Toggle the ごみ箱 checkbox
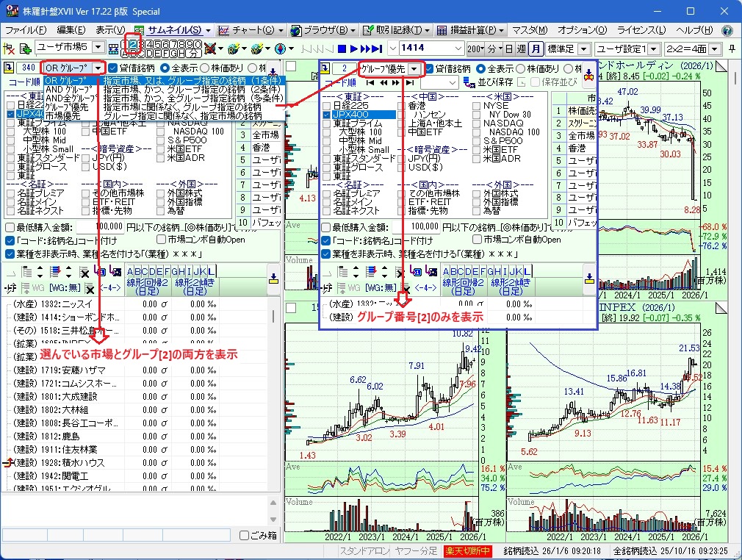 (x=245, y=536)
